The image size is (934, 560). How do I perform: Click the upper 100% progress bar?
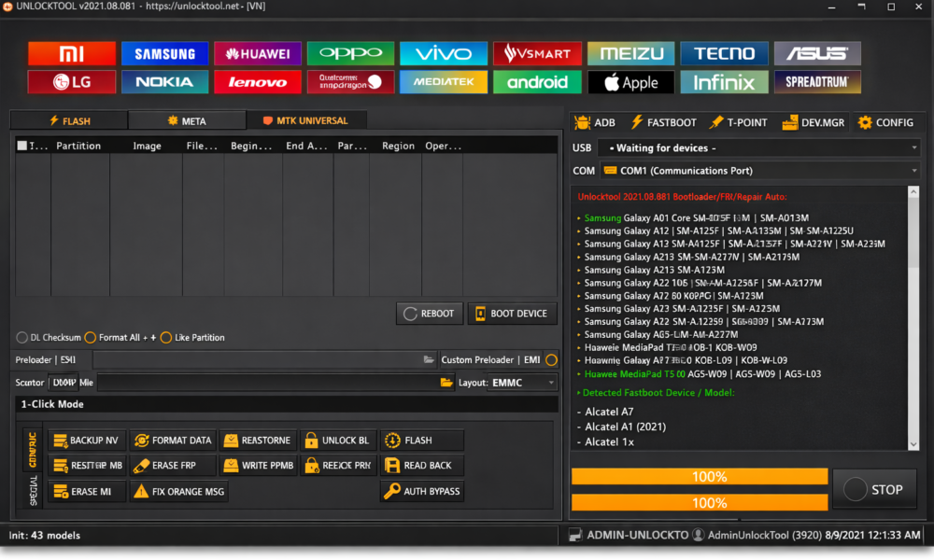point(699,477)
